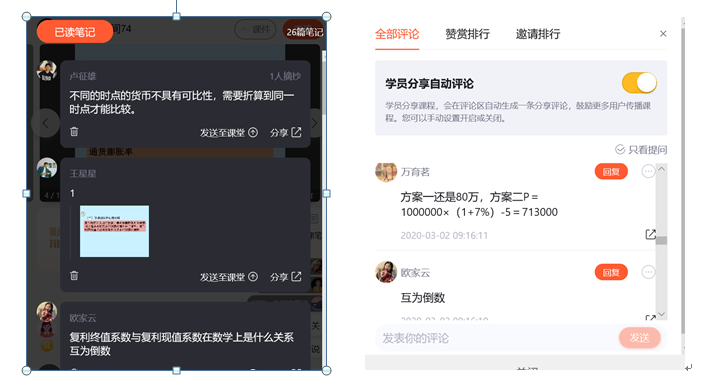Open slide thumbnail in 王星星's note

coord(114,231)
